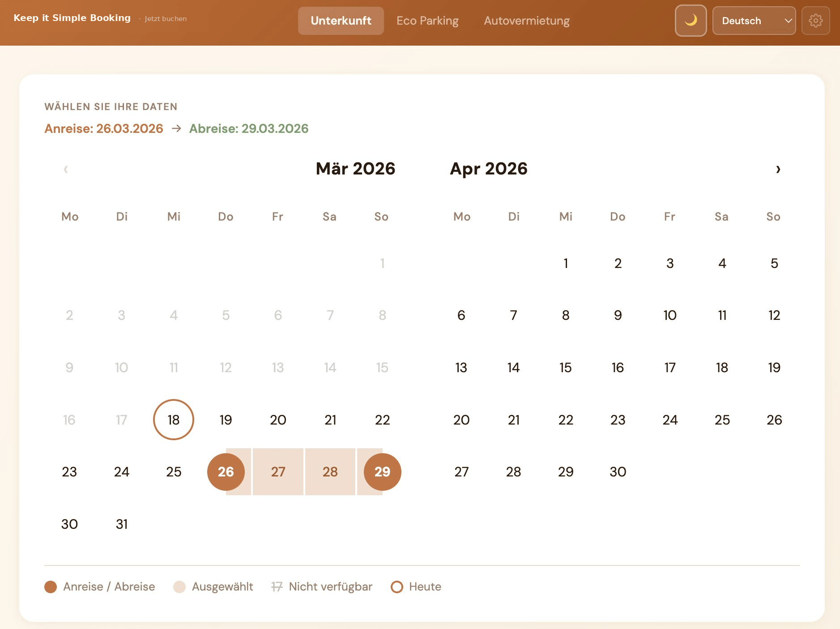Select March 18, today's circled date
840x629 pixels.
[x=173, y=420]
